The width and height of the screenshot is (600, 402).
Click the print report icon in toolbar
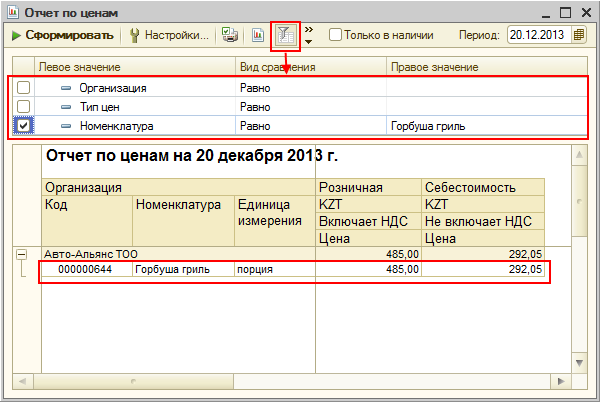[230, 35]
